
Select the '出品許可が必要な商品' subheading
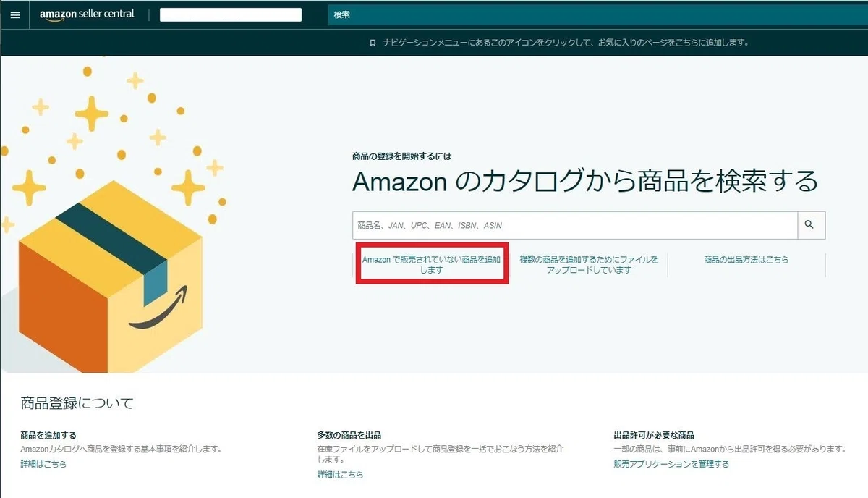(x=654, y=435)
